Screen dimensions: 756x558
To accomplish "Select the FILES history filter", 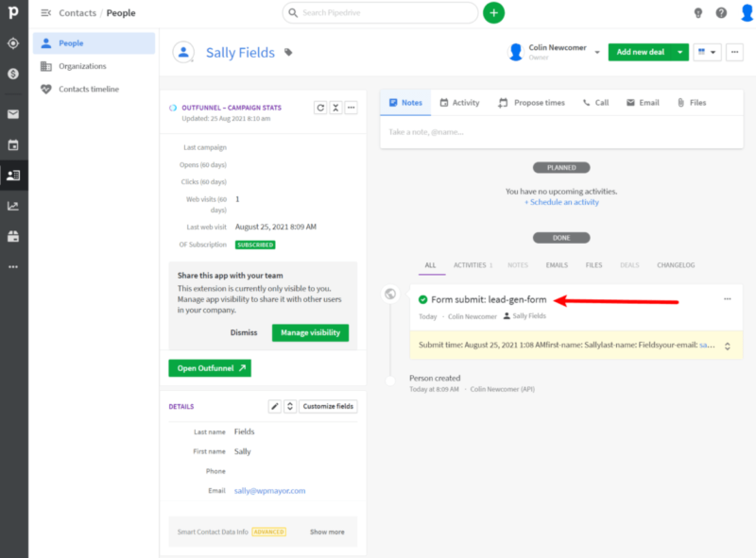I will tap(593, 265).
